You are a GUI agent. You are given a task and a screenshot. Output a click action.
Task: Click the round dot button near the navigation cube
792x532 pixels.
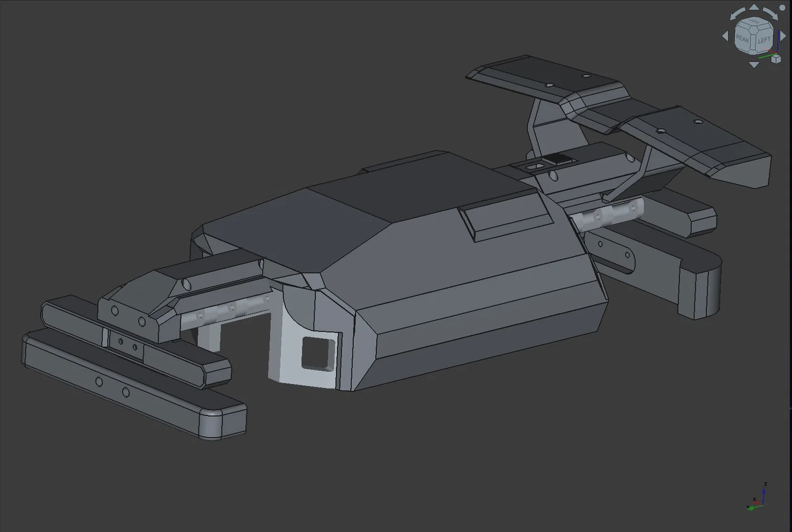pyautogui.click(x=782, y=8)
